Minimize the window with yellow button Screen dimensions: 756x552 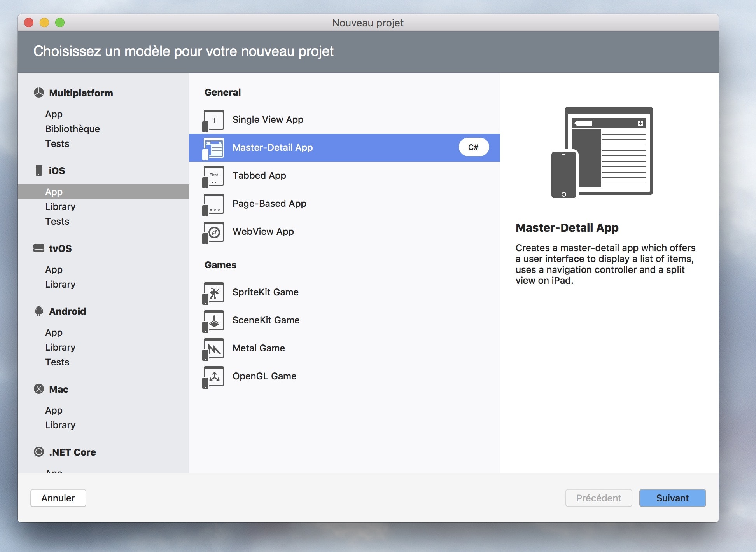coord(44,23)
